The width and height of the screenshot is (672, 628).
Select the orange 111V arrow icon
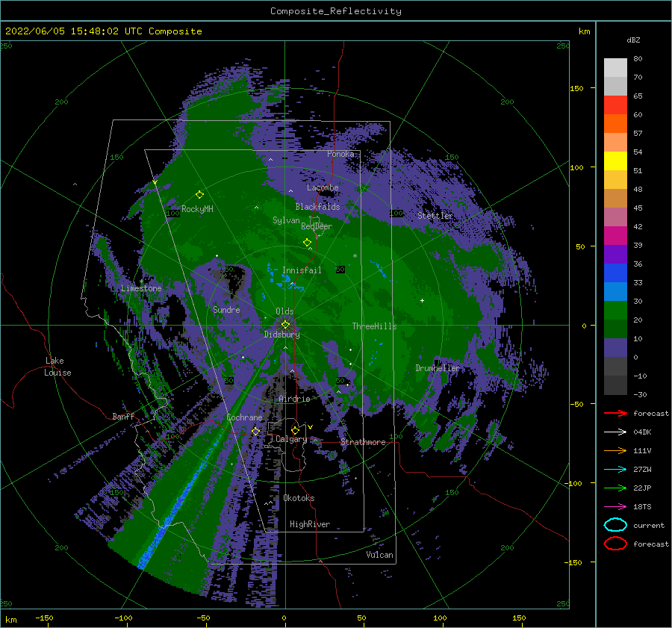click(x=615, y=450)
